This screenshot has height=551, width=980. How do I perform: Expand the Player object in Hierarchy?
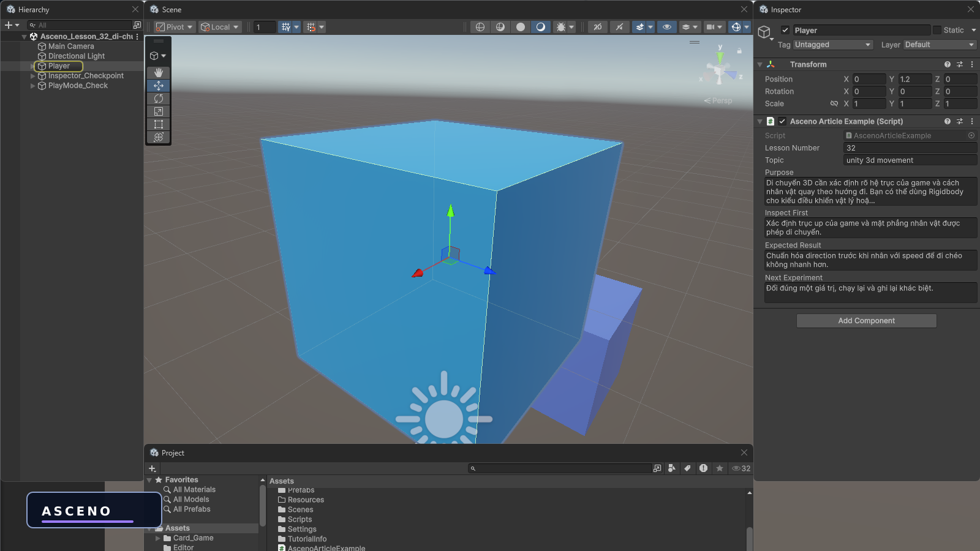coord(32,66)
